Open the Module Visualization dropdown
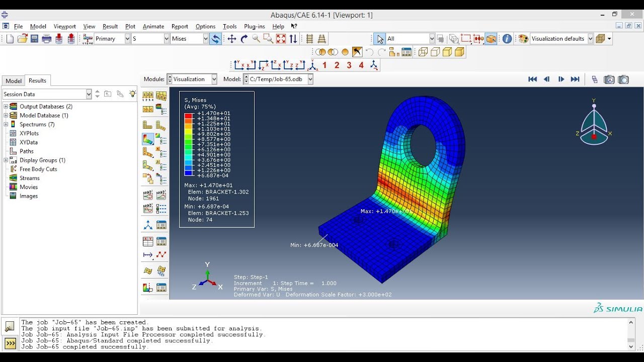This screenshot has height=362, width=644. (214, 79)
